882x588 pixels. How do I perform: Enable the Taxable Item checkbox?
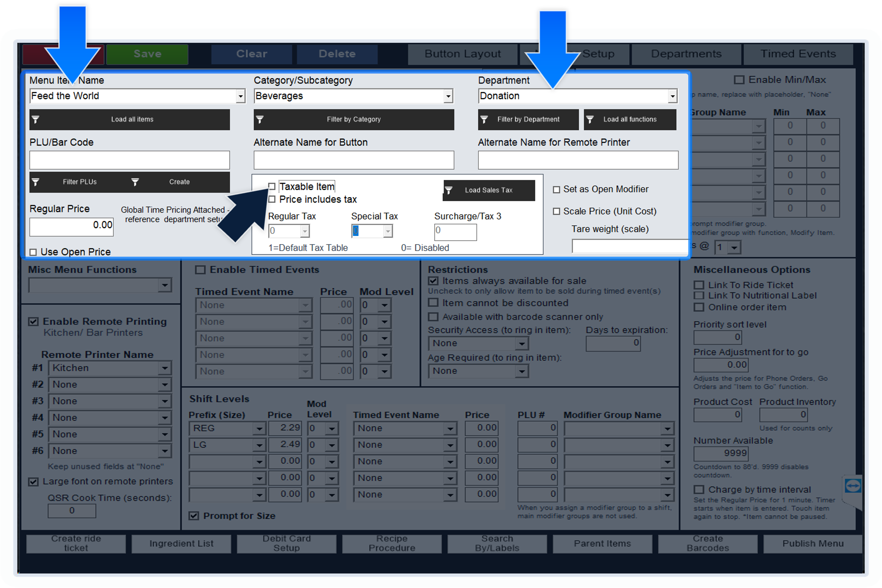point(272,186)
